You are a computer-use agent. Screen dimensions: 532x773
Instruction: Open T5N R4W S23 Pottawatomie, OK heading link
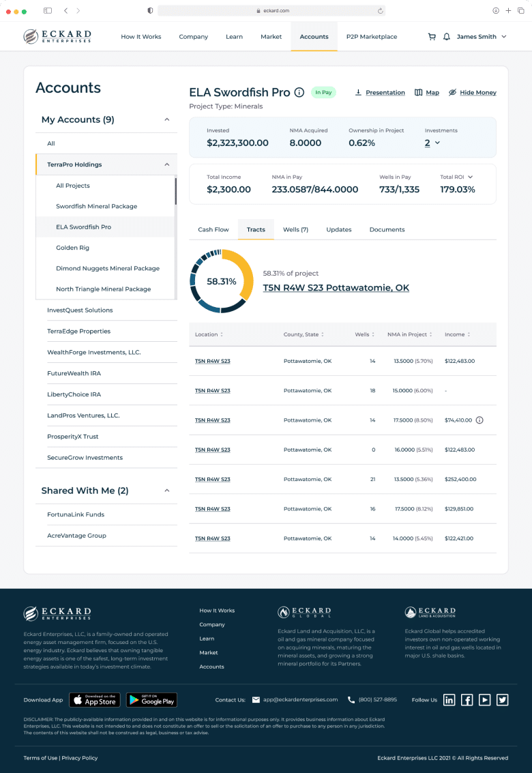336,288
